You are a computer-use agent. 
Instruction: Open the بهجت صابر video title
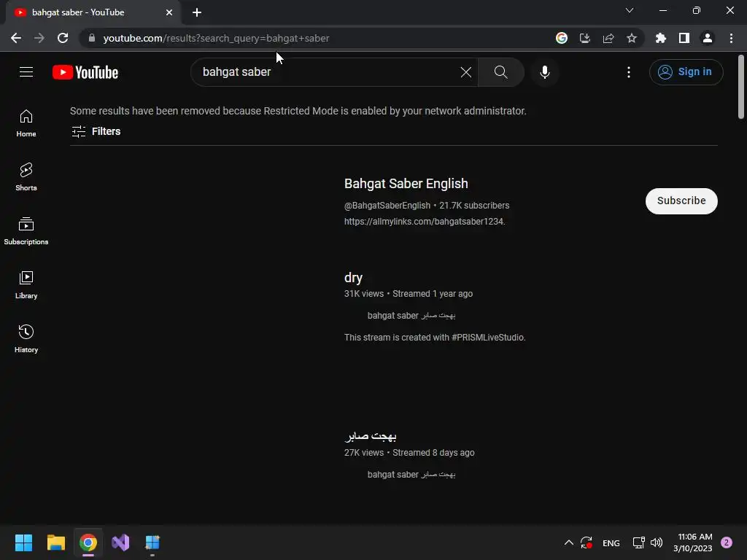point(370,436)
